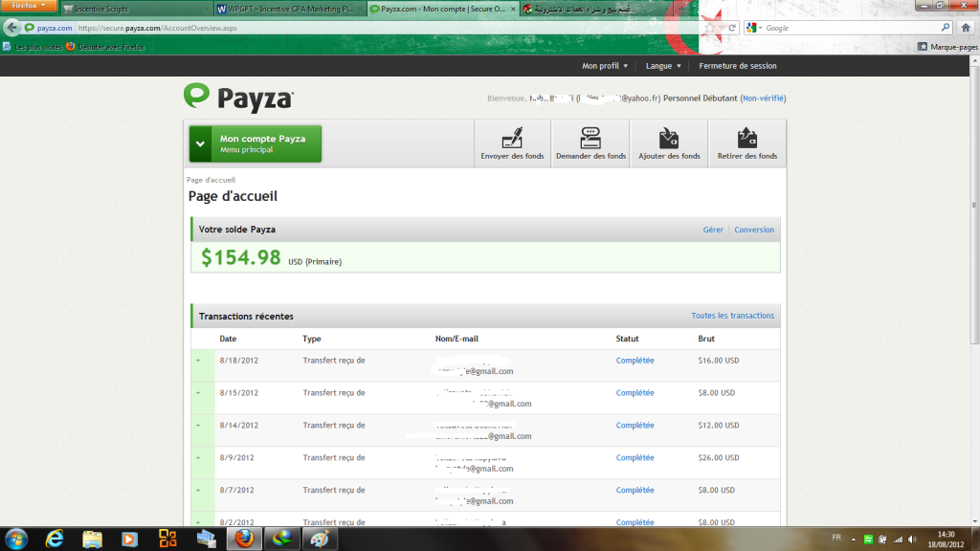Image resolution: width=980 pixels, height=551 pixels.
Task: Open the Langue dropdown
Action: (663, 66)
